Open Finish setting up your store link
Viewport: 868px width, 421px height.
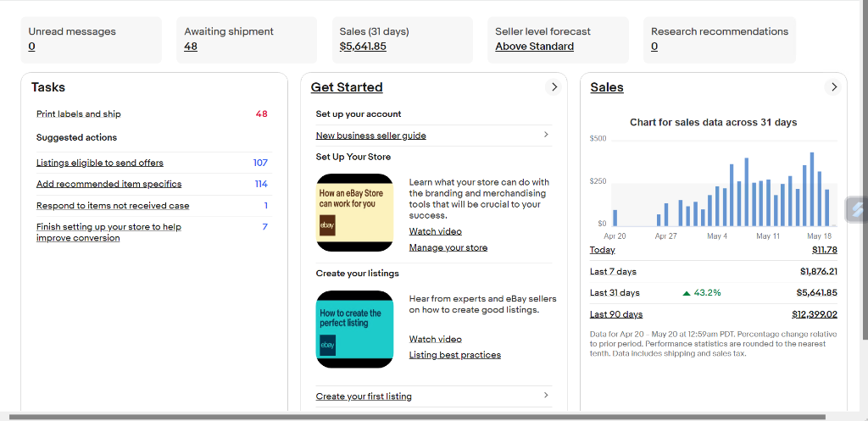pyautogui.click(x=108, y=232)
